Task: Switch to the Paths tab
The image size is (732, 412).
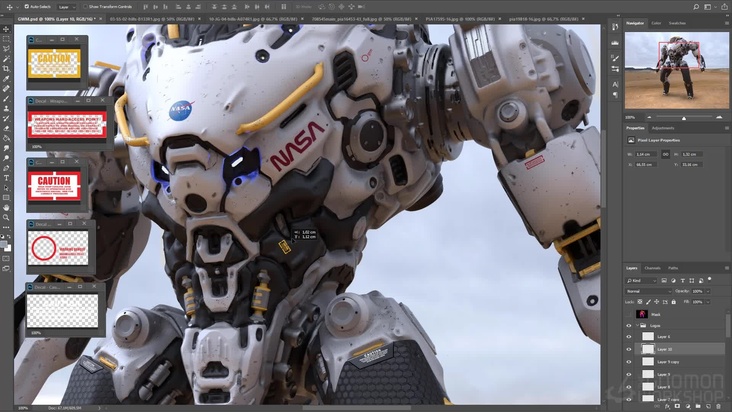Action: coord(673,268)
